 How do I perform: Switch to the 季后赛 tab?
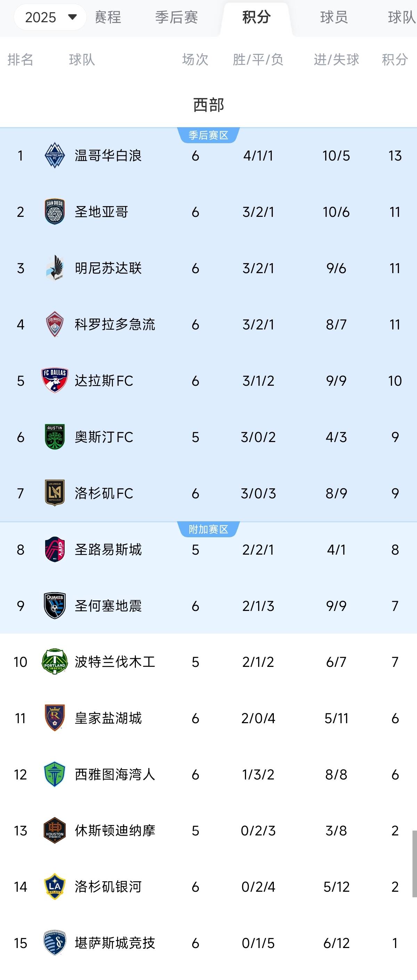point(176,17)
